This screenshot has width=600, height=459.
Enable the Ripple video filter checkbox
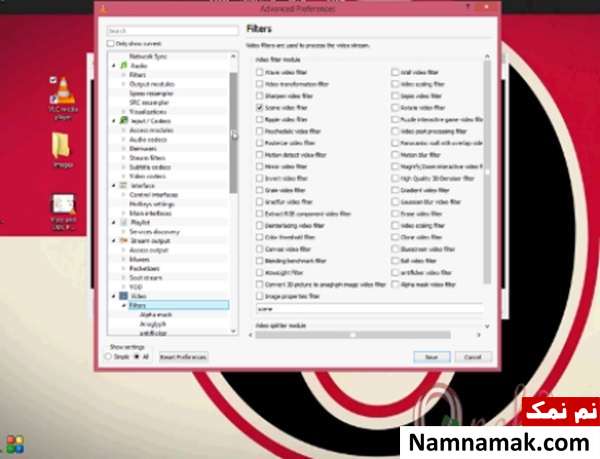[260, 119]
